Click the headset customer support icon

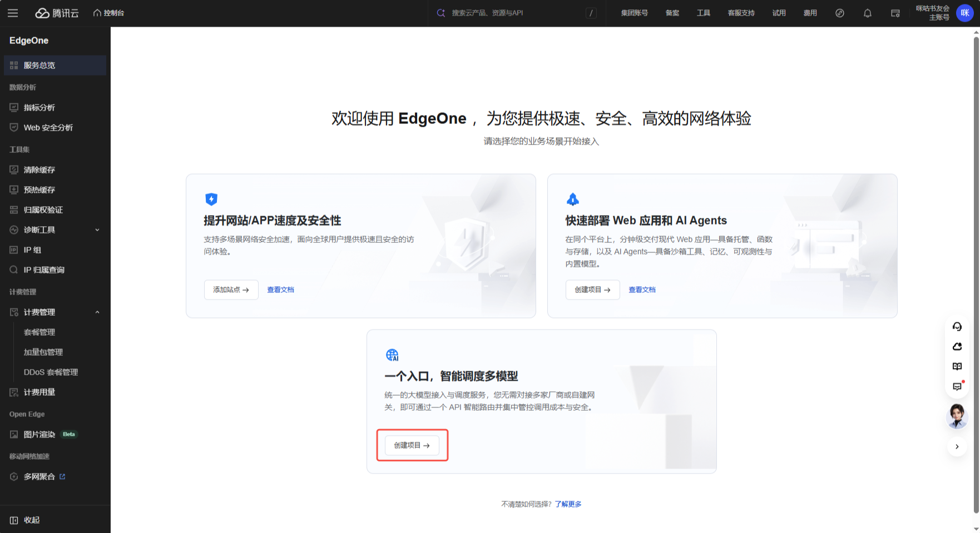[957, 327]
